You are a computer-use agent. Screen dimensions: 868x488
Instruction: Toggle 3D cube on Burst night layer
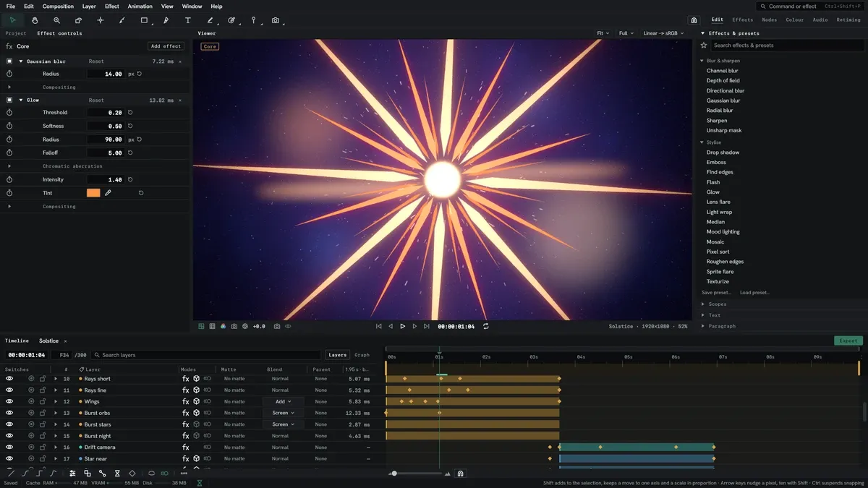(196, 436)
